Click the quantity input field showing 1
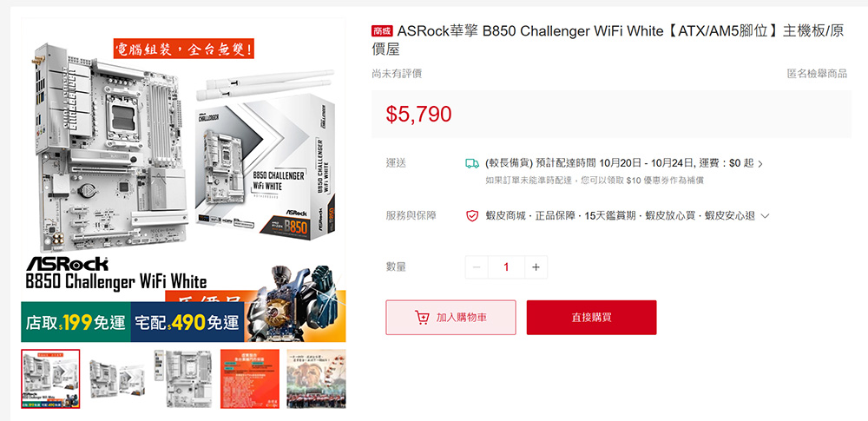Image resolution: width=868 pixels, height=421 pixels. click(x=506, y=267)
